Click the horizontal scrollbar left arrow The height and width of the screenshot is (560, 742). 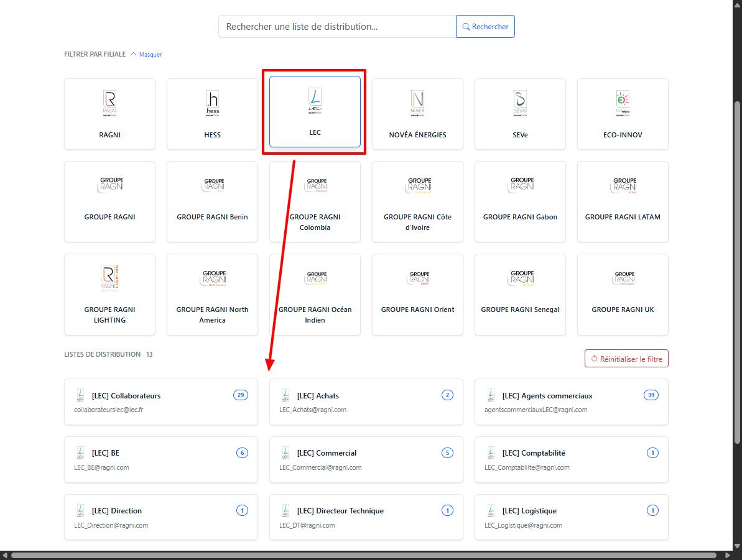4,555
